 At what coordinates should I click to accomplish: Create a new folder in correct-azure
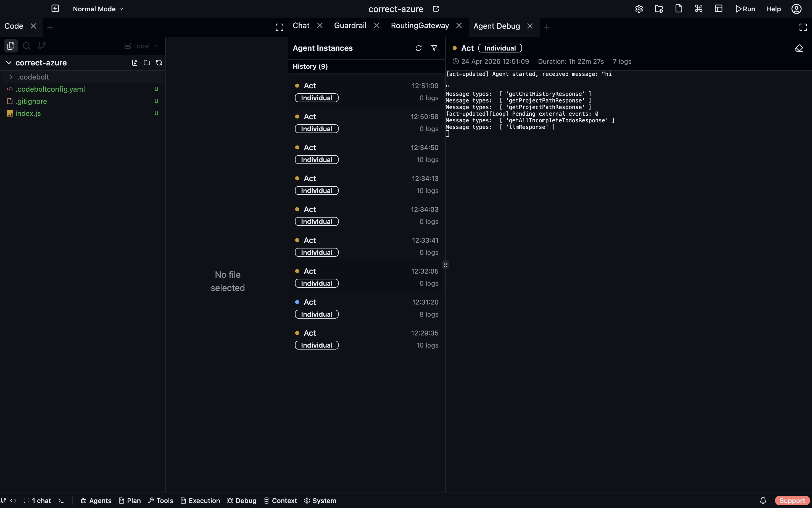pyautogui.click(x=147, y=62)
